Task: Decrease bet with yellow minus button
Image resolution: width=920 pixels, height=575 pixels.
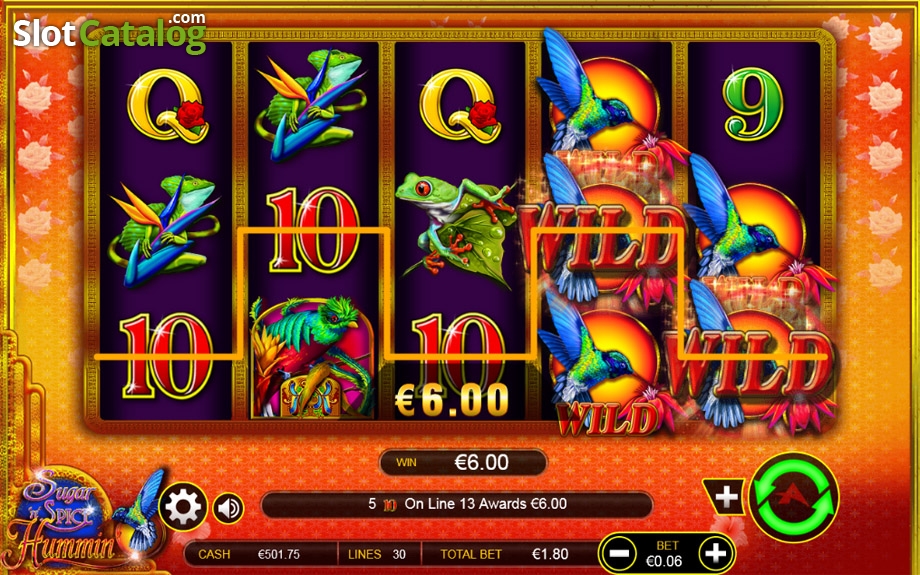Action: [x=618, y=553]
